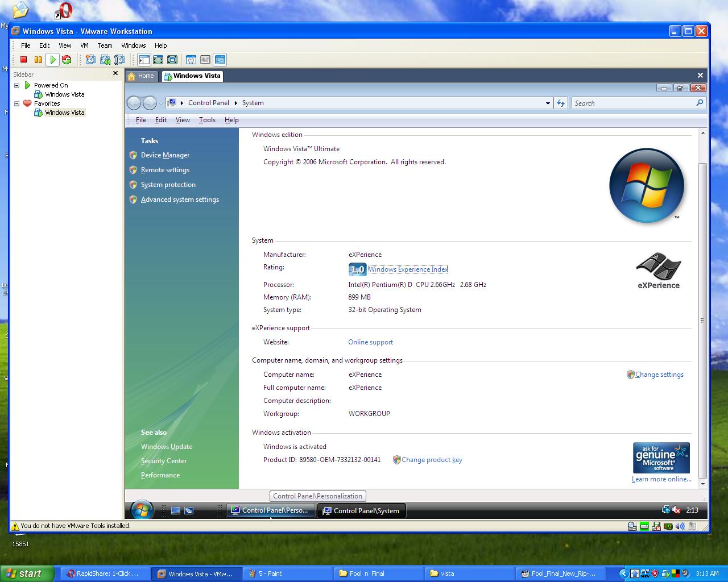Open the Windows menu in VMware
Viewport: 728px width, 582px height.
(134, 45)
